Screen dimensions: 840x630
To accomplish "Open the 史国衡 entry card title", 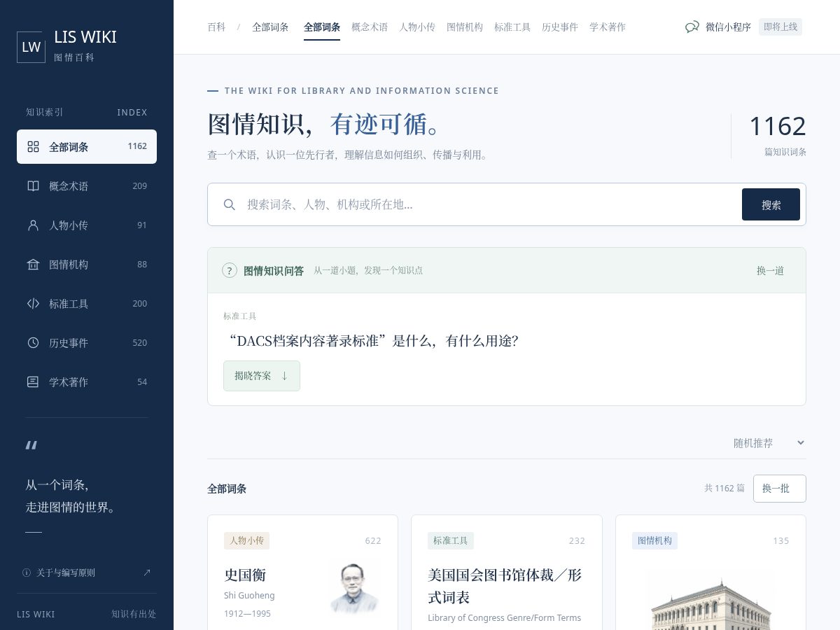I will [x=245, y=575].
